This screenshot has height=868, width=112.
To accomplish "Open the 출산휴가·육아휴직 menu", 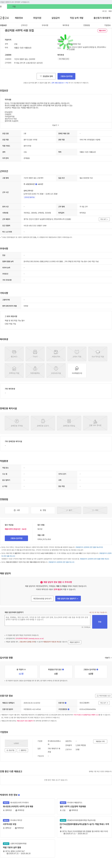I will point(102,18).
